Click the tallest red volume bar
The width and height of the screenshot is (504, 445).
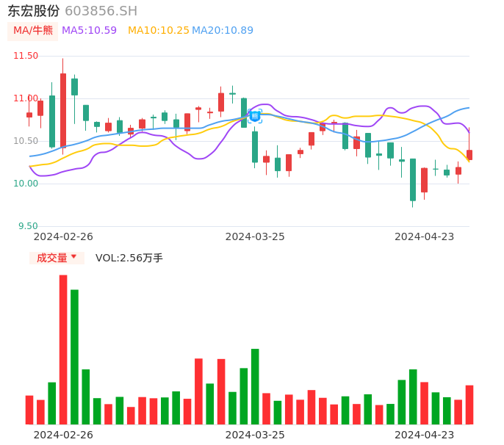tap(63, 349)
